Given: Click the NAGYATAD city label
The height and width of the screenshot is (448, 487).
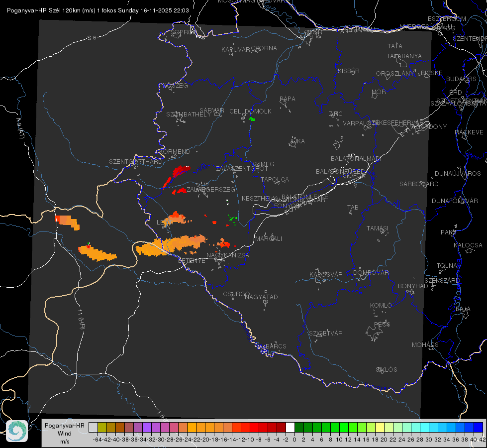Looking at the screenshot, I should click(261, 297).
